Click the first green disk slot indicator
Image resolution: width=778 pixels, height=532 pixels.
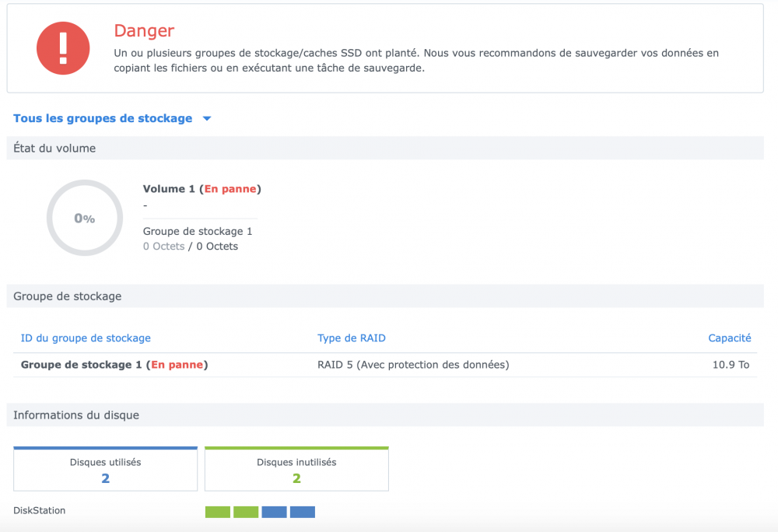218,512
